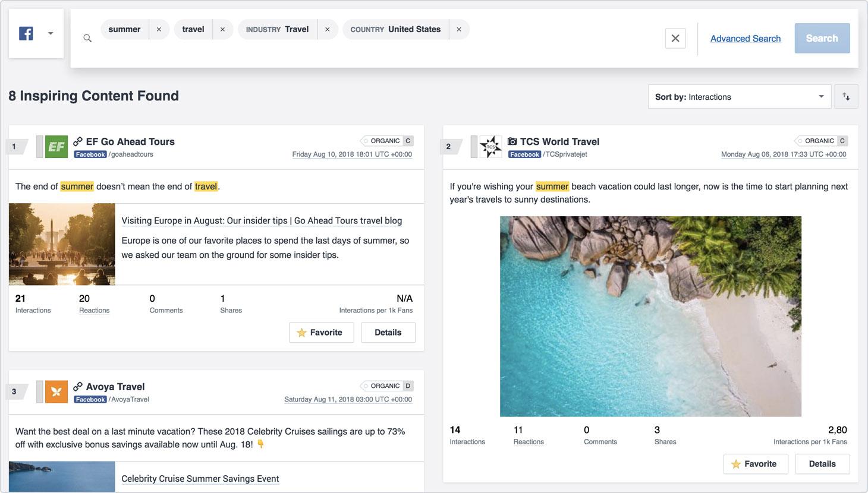
Task: Click the Facebook badge under EF Go Ahead Tours
Action: [90, 154]
